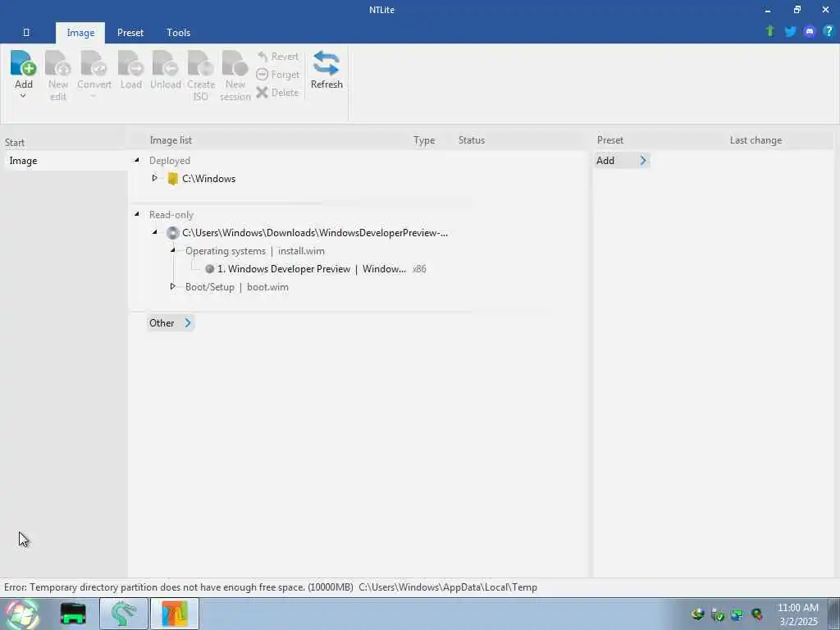Viewport: 840px width, 630px height.
Task: Click the gray status dot of Windows Developer Preview
Action: [209, 269]
